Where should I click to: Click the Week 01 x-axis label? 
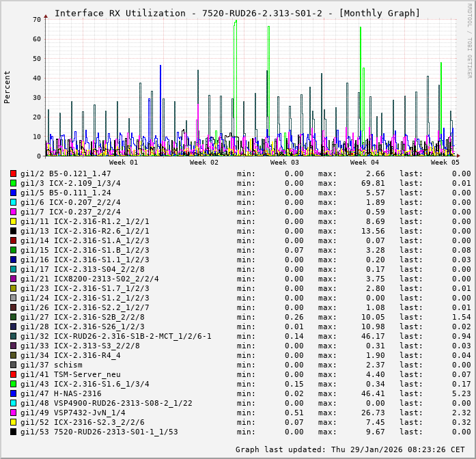[x=124, y=163]
